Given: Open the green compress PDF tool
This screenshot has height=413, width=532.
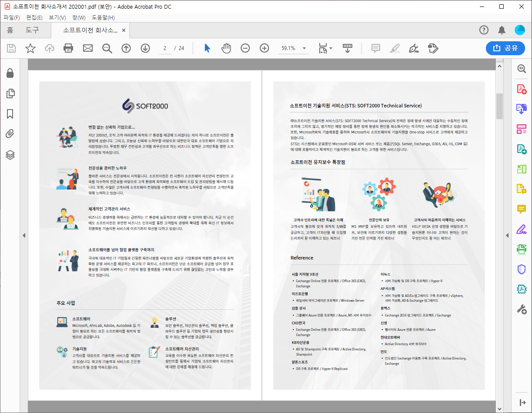Looking at the screenshot, I should 521,289.
